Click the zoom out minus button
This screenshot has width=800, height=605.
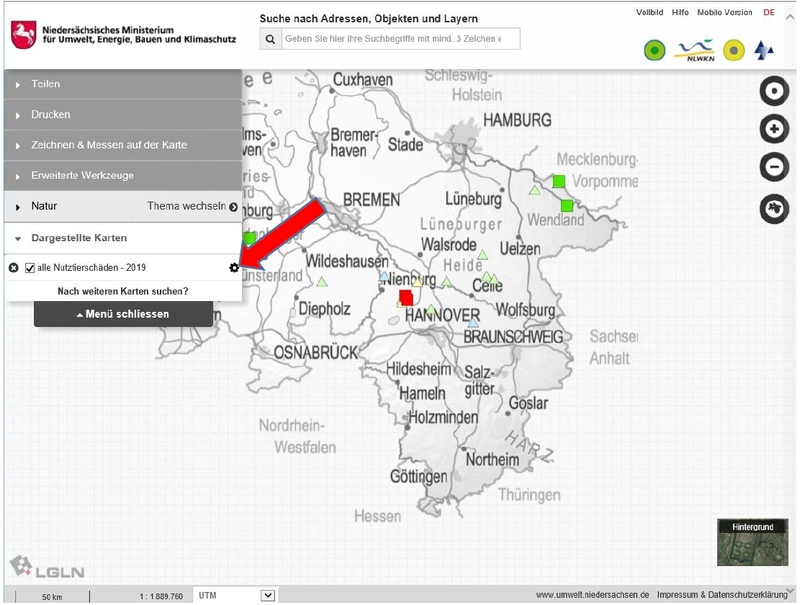pos(774,167)
